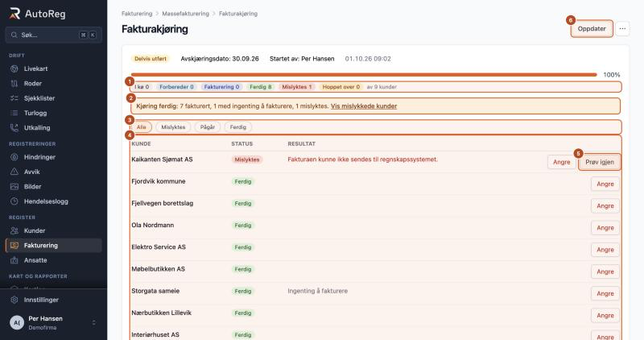Screen dimensions: 644x340
Task: Click Per Hansen's user avatar
Action: coord(17,323)
